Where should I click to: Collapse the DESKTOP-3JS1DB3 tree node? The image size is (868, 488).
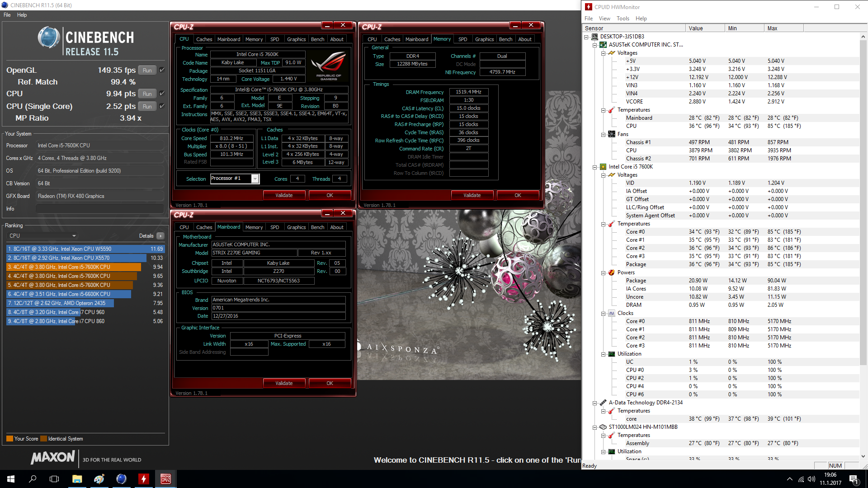(586, 37)
